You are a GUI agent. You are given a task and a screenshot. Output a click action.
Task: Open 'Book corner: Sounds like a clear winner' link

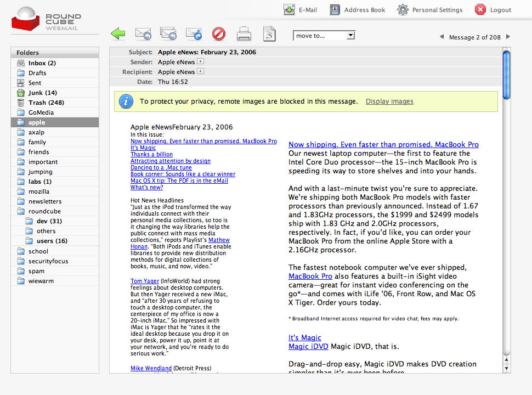(x=183, y=174)
